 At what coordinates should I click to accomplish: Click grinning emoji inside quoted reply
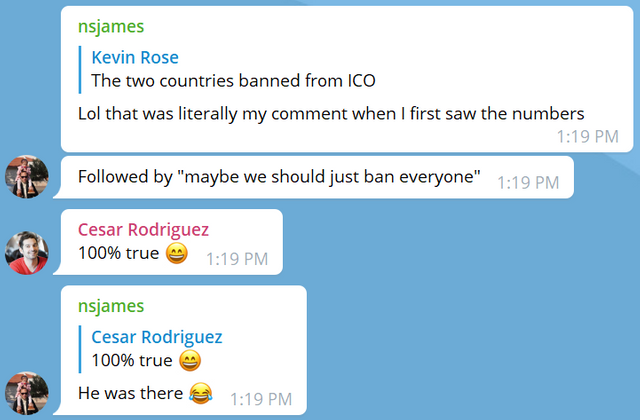tap(190, 360)
